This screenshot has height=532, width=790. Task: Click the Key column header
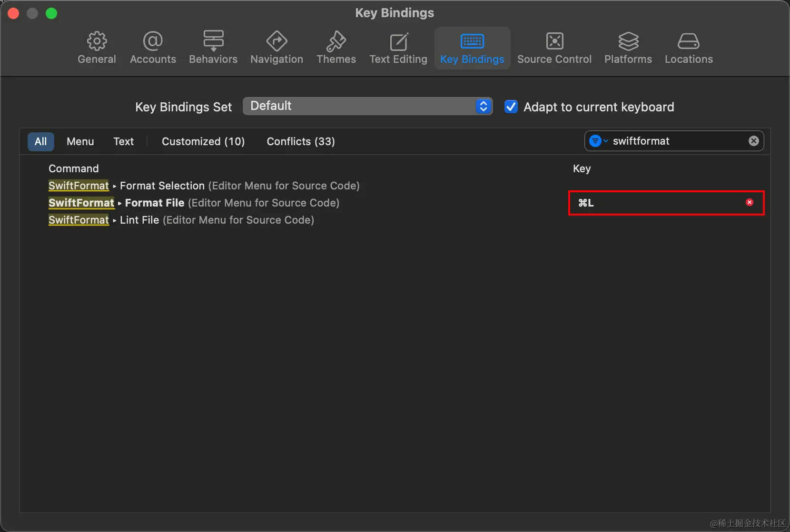point(582,168)
